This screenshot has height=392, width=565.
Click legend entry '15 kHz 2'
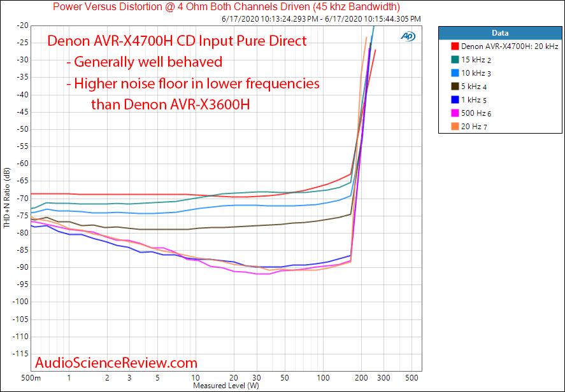click(476, 60)
